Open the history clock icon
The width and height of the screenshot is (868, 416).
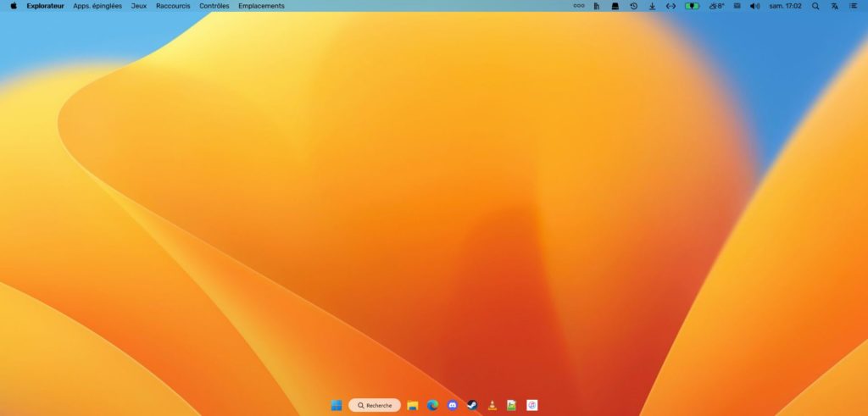(634, 6)
